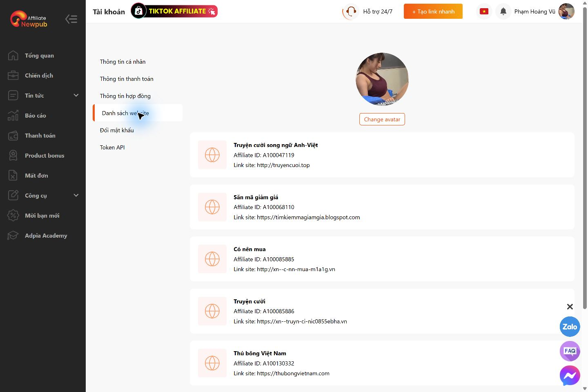Image resolution: width=588 pixels, height=392 pixels.
Task: Launch the Messenger chat icon
Action: point(570,376)
